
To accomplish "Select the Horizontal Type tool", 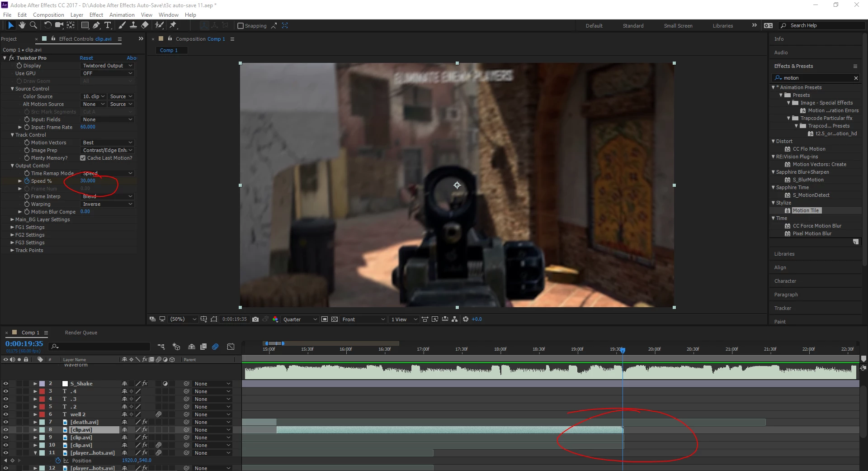I will [x=108, y=25].
